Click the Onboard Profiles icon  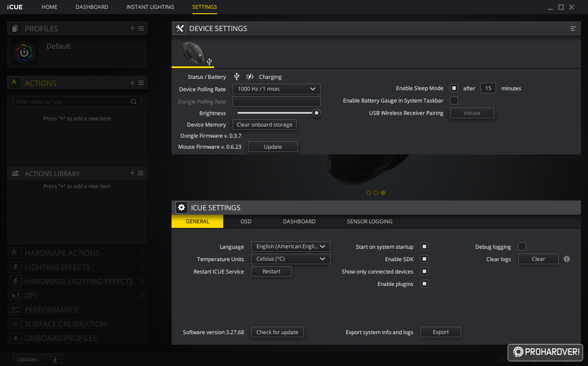[x=15, y=338]
